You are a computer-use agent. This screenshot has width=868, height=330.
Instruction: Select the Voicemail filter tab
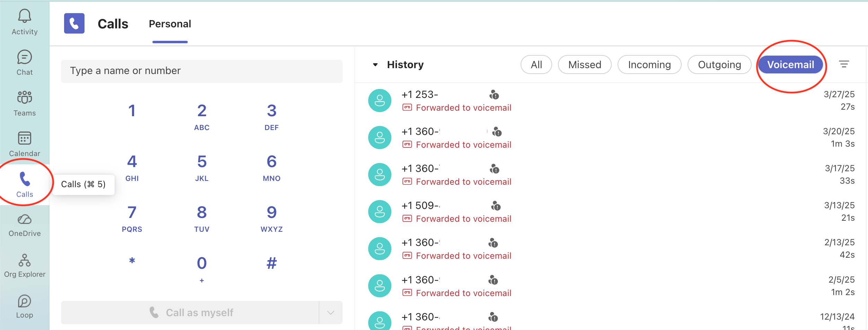[x=790, y=65]
